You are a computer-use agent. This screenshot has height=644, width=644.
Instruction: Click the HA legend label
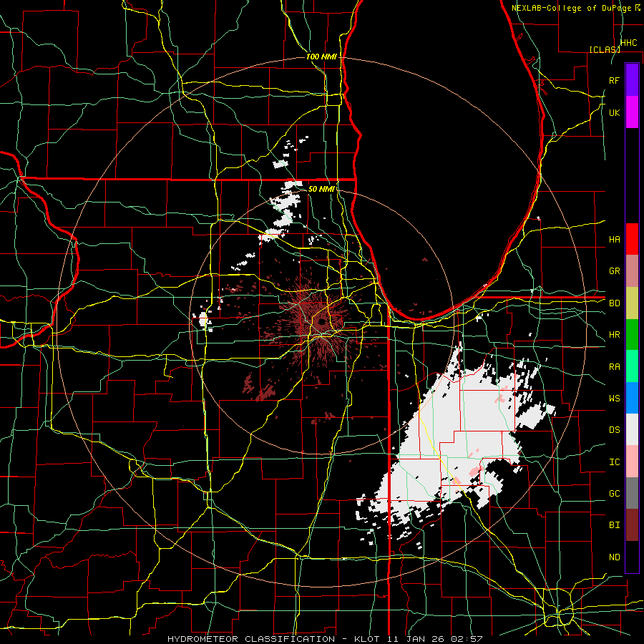tap(614, 240)
